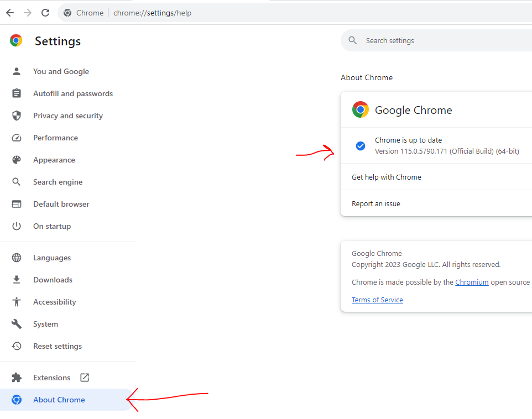The image size is (532, 419).
Task: Click the person figure icon for Accessibility
Action: pyautogui.click(x=16, y=302)
